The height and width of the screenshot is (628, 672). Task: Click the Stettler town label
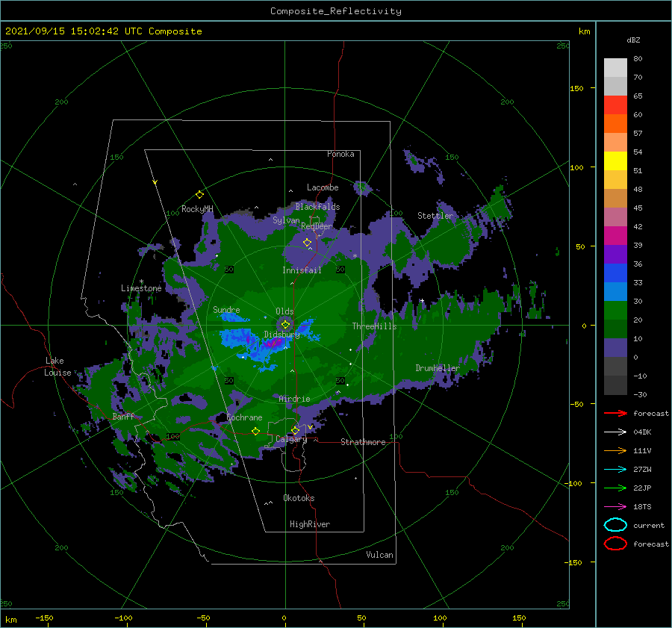[x=435, y=216]
